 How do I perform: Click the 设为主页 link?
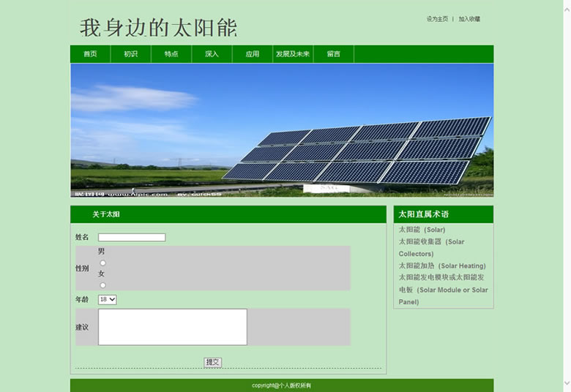pos(437,19)
